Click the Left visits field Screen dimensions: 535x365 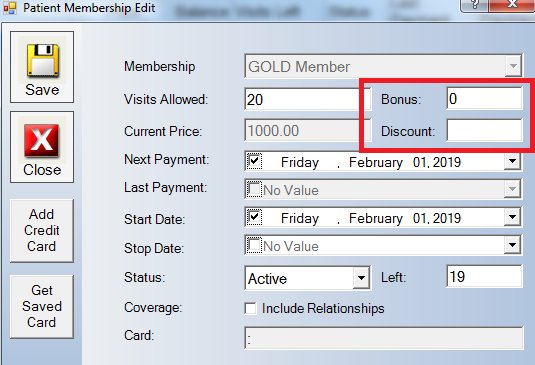click(x=484, y=276)
